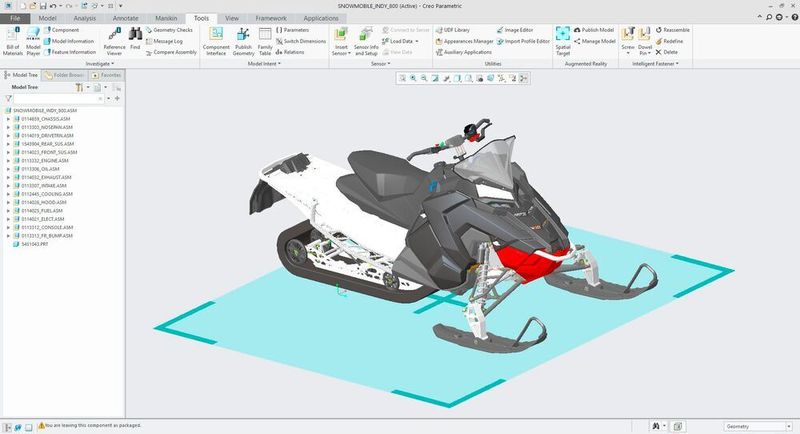Viewport: 800px width, 434px height.
Task: Click the model tree search field
Action: click(59, 98)
